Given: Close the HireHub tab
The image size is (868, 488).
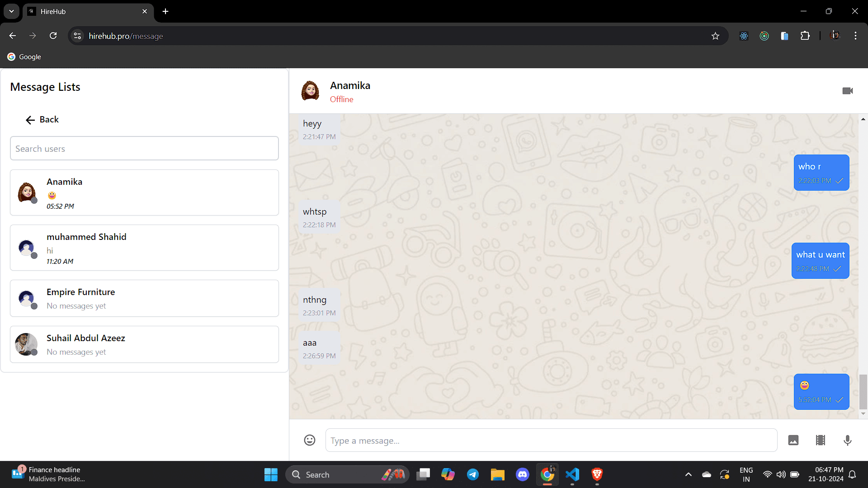Looking at the screenshot, I should (145, 11).
